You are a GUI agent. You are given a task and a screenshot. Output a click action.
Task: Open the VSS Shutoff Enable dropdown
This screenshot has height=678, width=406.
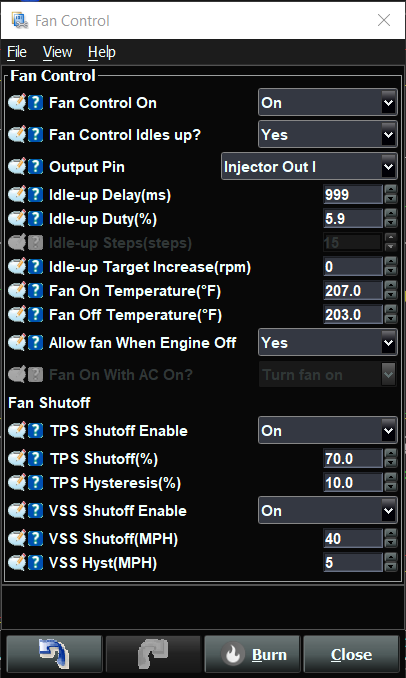click(x=328, y=511)
